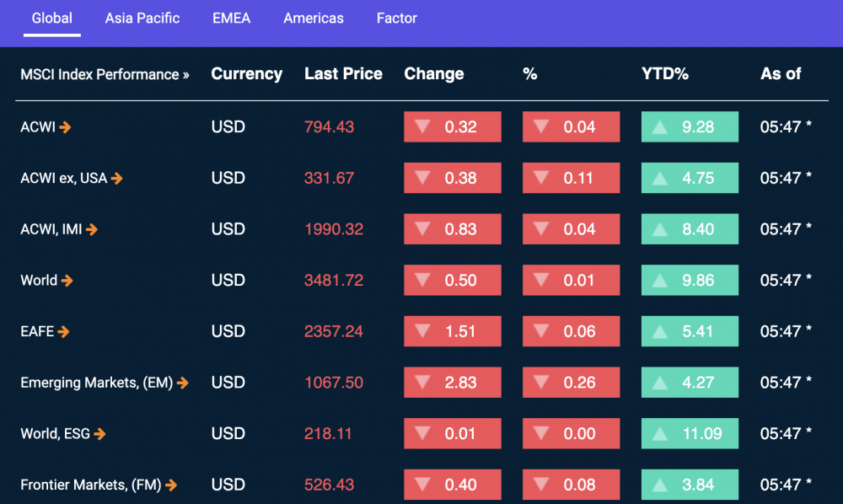The image size is (843, 504).
Task: Select the arrow icon next to EAFE
Action: [63, 331]
